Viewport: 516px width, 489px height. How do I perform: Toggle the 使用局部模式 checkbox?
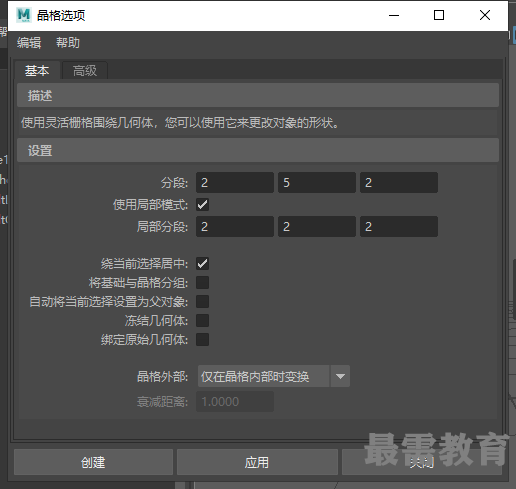(202, 204)
